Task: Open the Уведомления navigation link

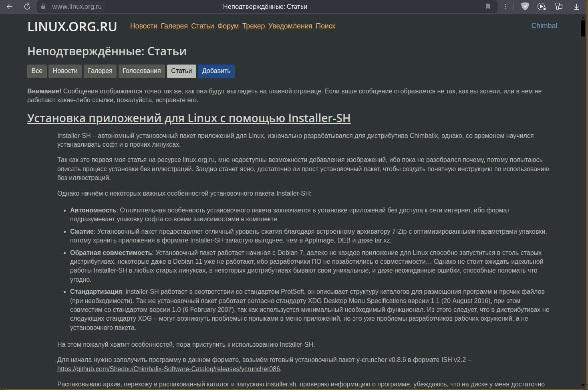Action: pos(290,26)
